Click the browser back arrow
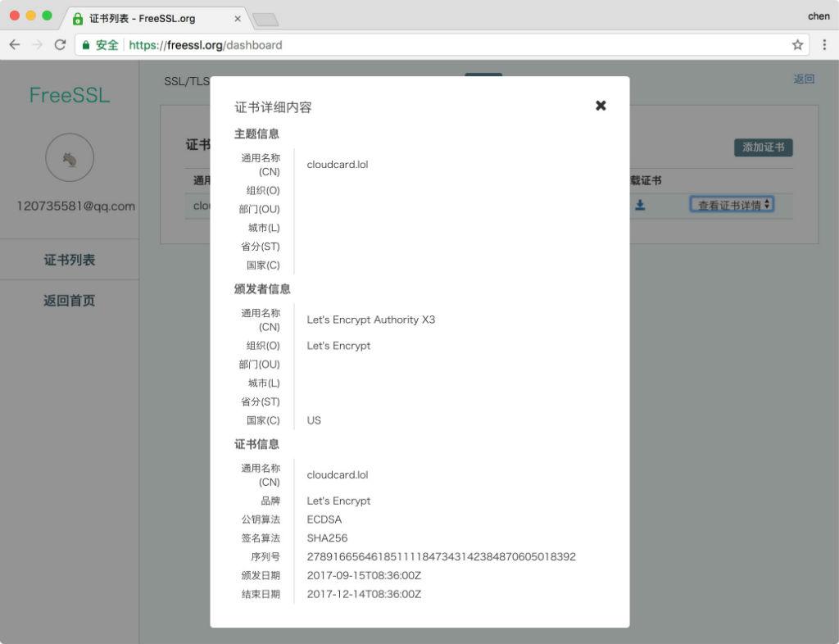Image resolution: width=839 pixels, height=644 pixels. pyautogui.click(x=15, y=45)
